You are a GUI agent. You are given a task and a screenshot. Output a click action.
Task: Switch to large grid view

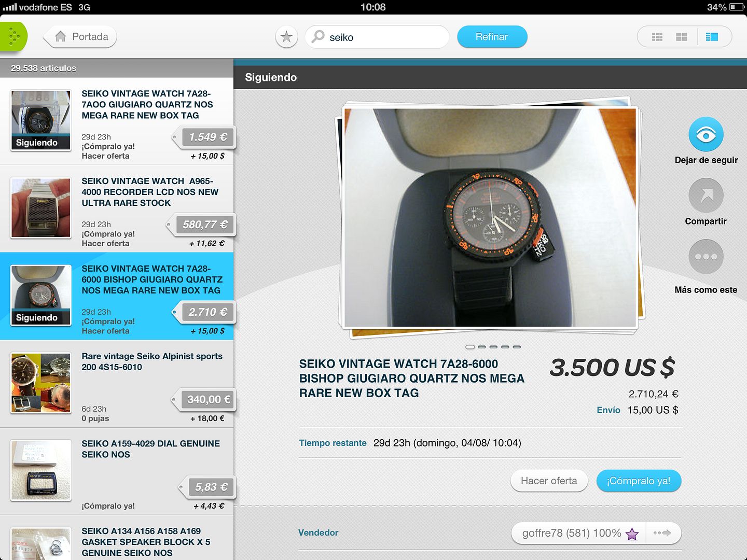click(682, 37)
